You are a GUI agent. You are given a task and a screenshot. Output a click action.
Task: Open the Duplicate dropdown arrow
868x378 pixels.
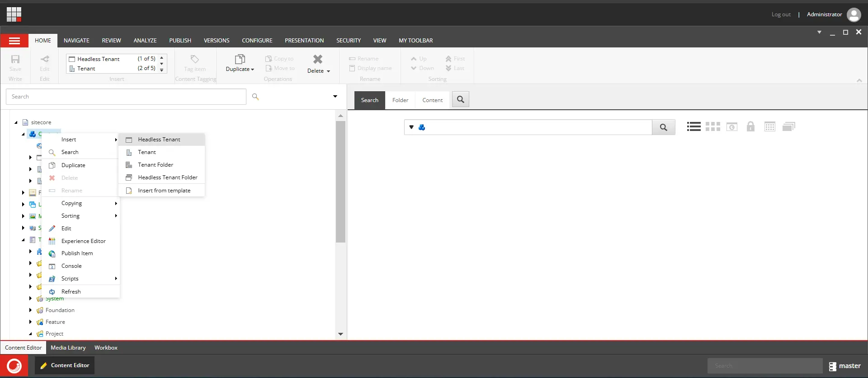pos(252,70)
